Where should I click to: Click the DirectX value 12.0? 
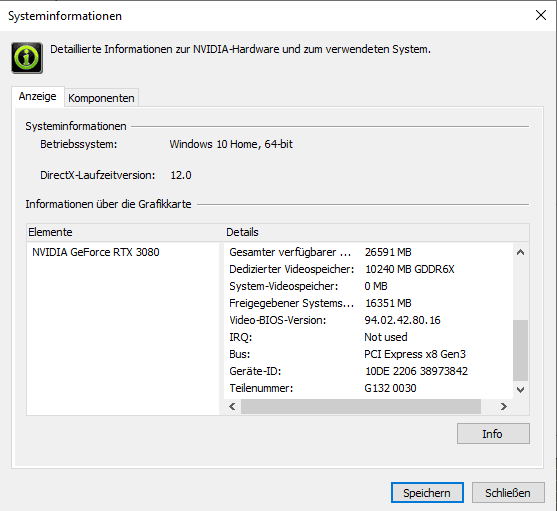(x=181, y=175)
